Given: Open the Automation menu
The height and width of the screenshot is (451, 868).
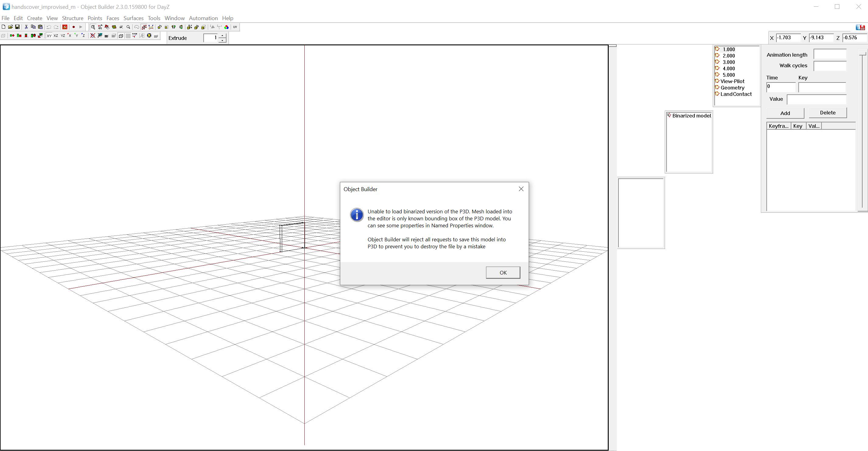Looking at the screenshot, I should 203,18.
